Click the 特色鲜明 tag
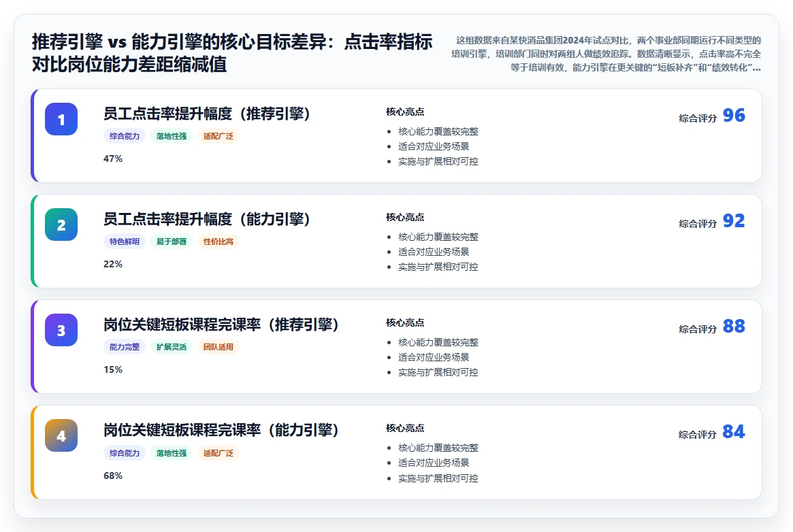The width and height of the screenshot is (793, 532). tap(125, 242)
